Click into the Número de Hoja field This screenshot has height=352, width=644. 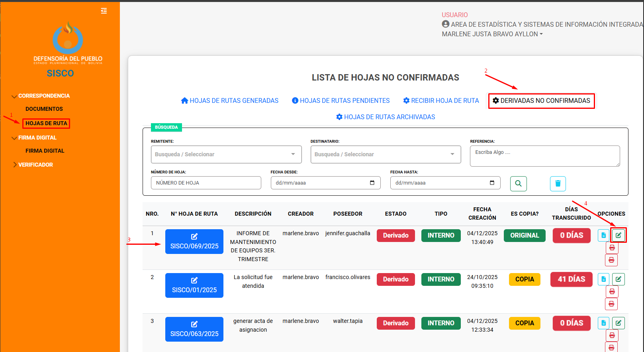click(x=206, y=183)
